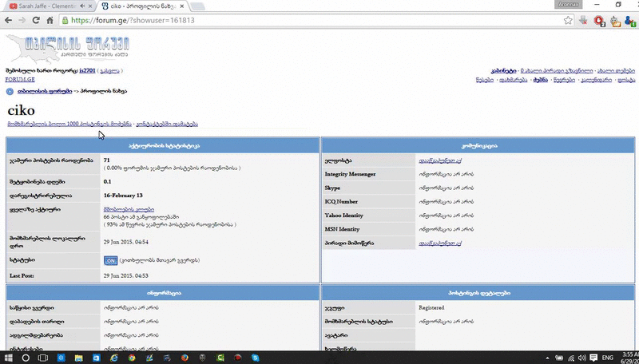The width and height of the screenshot is (639, 364).
Task: Click the new topics link at top right
Action: 616,70
